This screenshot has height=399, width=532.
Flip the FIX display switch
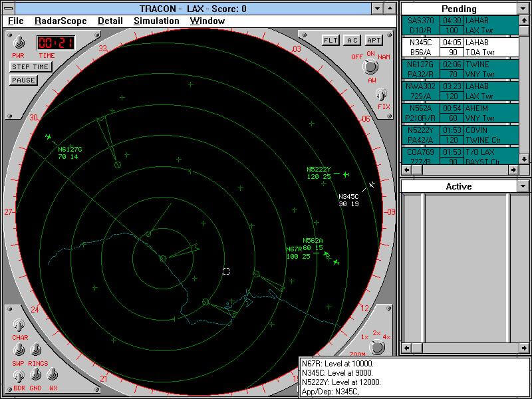(x=381, y=94)
